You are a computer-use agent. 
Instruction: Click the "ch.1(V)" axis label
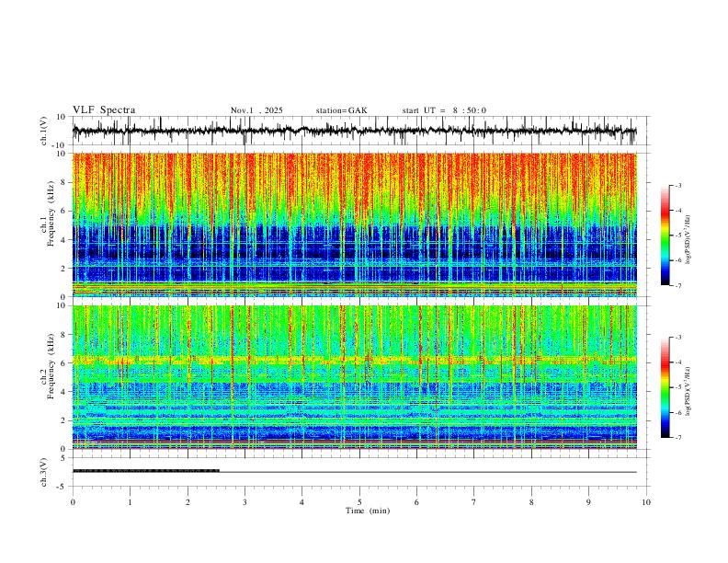44,131
